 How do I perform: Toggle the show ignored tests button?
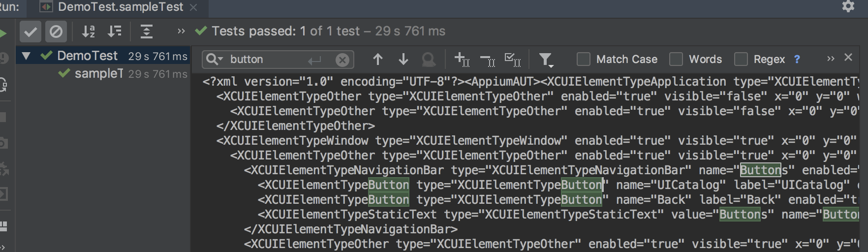[x=56, y=32]
